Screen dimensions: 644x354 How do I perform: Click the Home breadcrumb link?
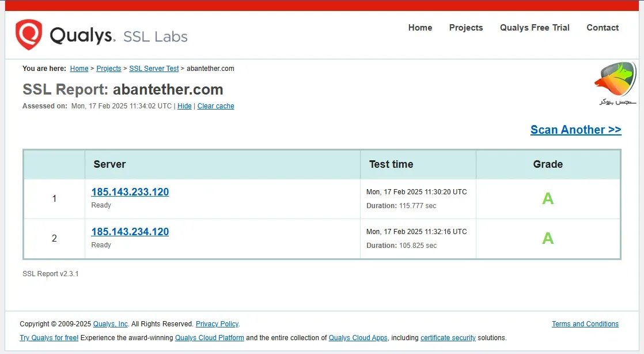click(79, 68)
